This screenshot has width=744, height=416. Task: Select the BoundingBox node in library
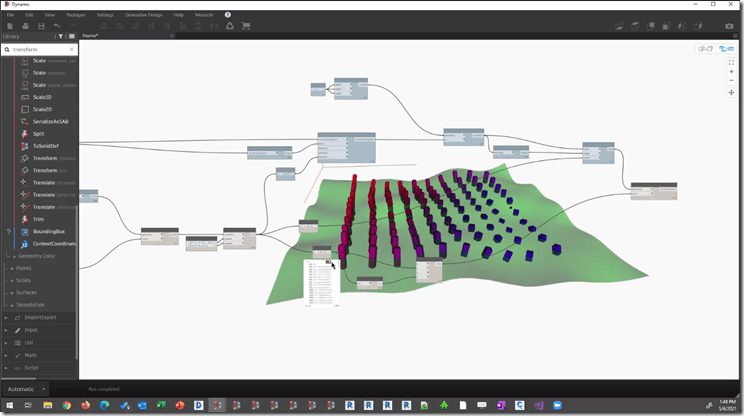pyautogui.click(x=48, y=231)
